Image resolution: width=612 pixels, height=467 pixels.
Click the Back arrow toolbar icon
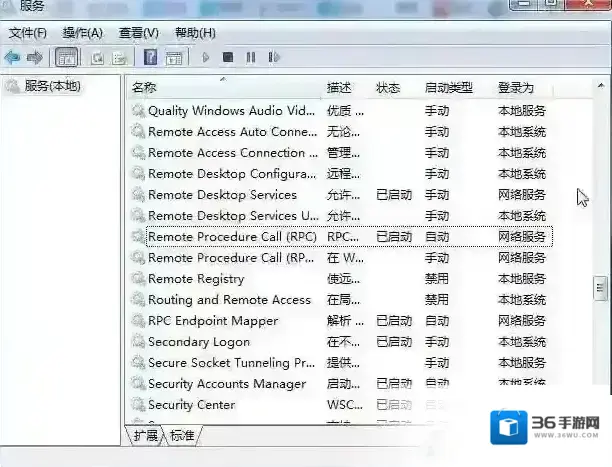click(12, 57)
